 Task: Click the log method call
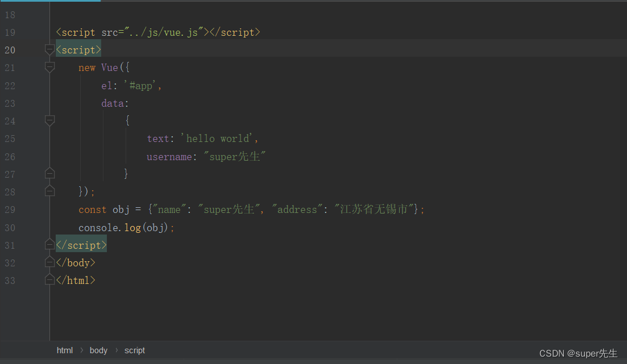click(132, 228)
